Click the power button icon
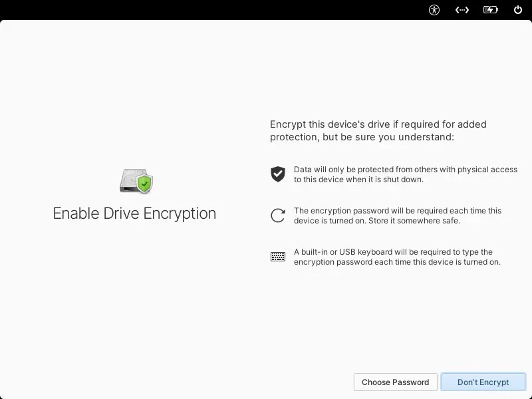 pos(518,10)
